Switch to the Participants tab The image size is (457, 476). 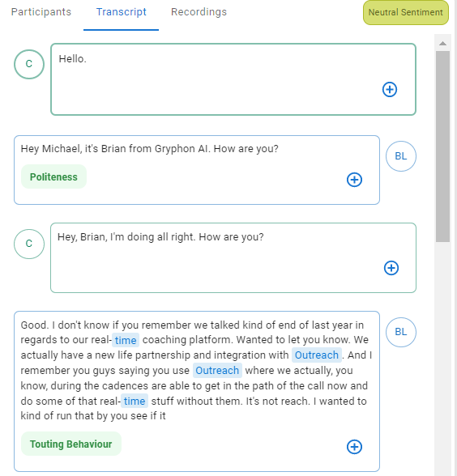click(x=41, y=12)
